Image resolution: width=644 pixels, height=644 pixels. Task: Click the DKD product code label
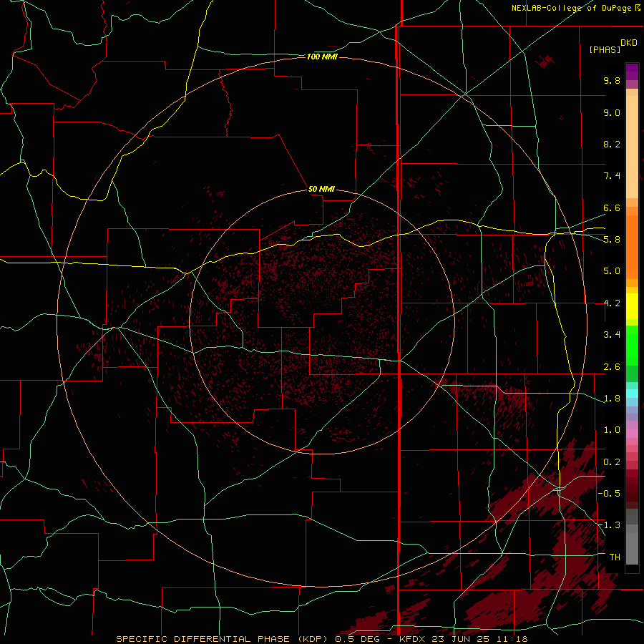pyautogui.click(x=629, y=43)
